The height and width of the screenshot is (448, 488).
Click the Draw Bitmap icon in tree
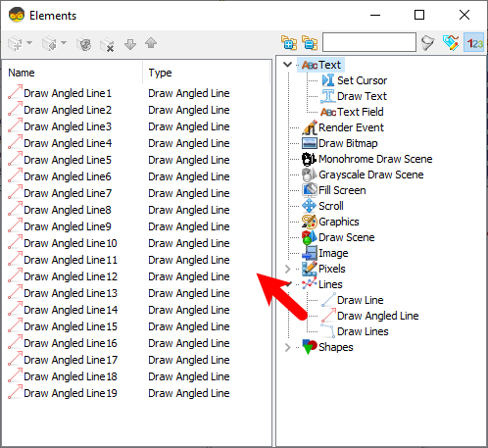tap(309, 143)
